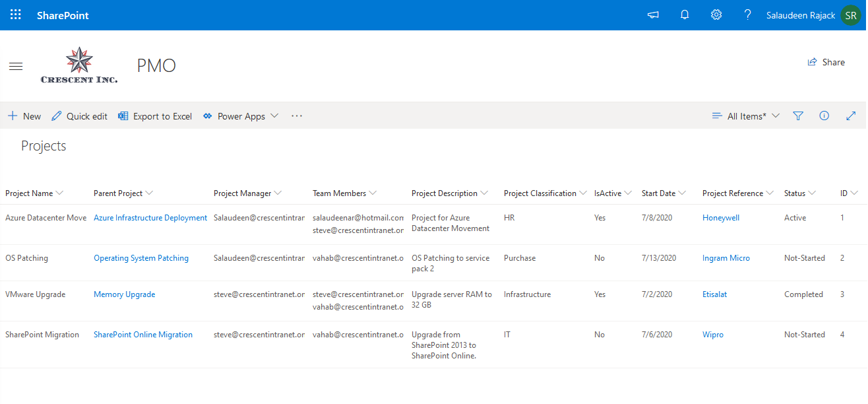The image size is (868, 404).
Task: Click the Completed status cell
Action: tap(803, 294)
